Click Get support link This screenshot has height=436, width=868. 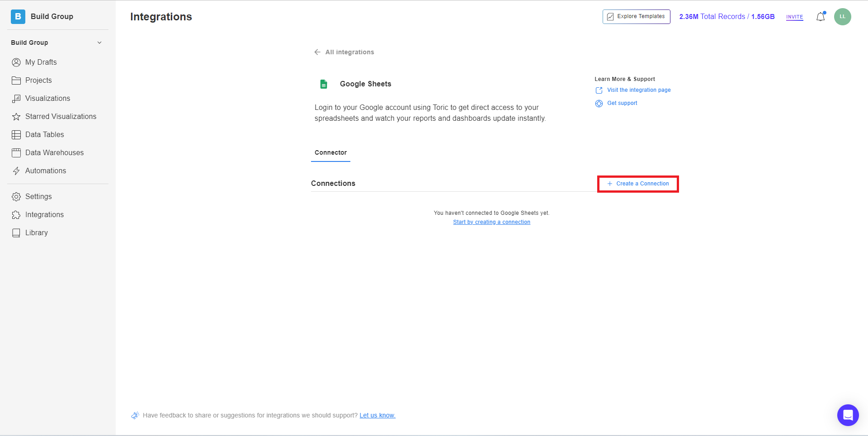pyautogui.click(x=622, y=103)
